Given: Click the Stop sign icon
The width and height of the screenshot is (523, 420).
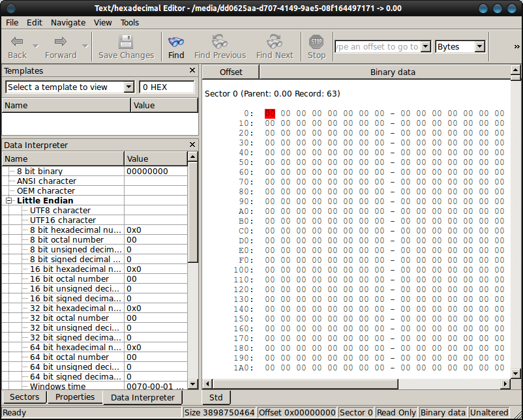Looking at the screenshot, I should [316, 42].
